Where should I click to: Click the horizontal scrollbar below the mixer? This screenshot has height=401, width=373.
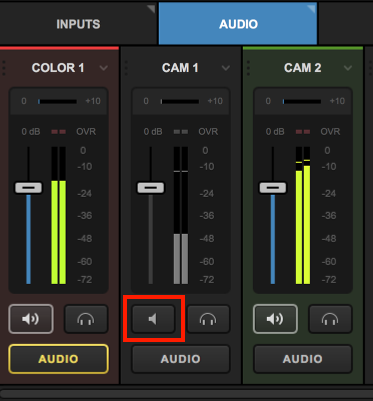coord(186,394)
